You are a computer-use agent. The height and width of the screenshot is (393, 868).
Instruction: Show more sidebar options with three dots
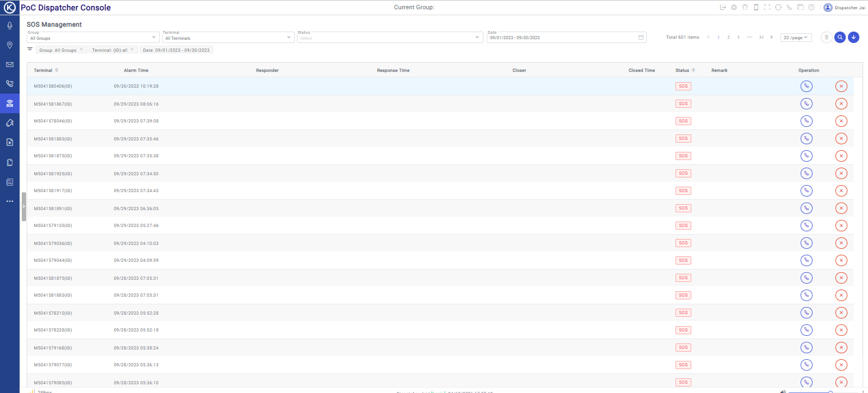click(x=10, y=201)
